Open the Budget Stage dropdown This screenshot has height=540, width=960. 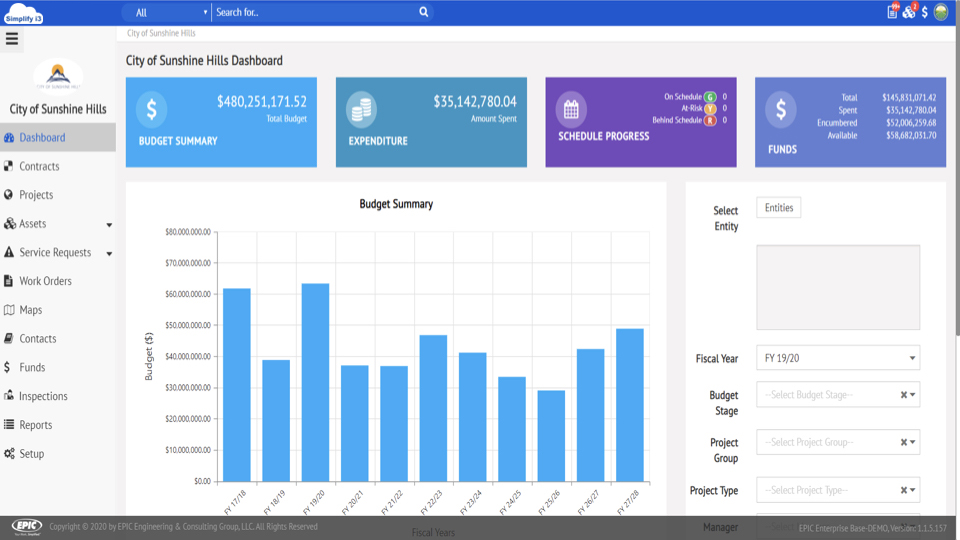tap(830, 395)
